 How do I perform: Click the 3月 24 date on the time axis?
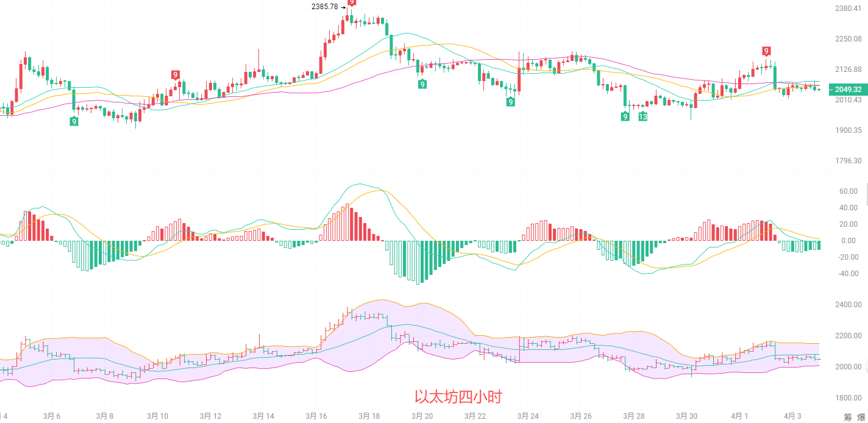pyautogui.click(x=528, y=416)
